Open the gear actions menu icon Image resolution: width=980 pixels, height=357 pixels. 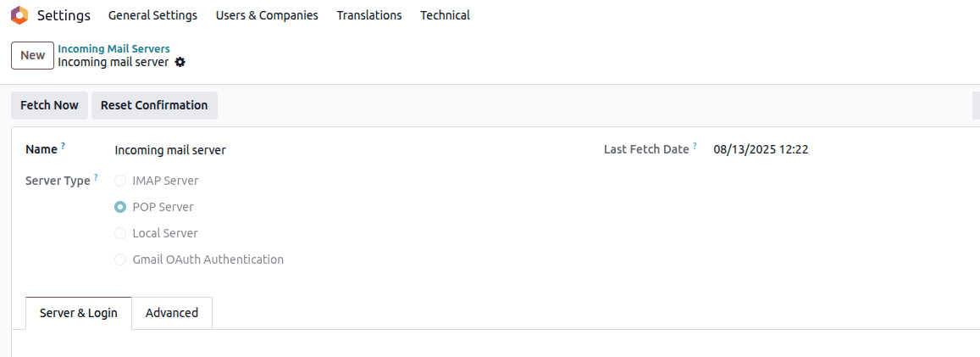(x=180, y=62)
